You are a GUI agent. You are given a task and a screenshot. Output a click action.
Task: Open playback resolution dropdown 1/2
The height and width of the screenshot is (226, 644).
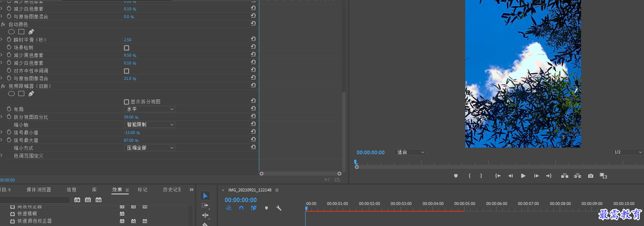[628, 152]
